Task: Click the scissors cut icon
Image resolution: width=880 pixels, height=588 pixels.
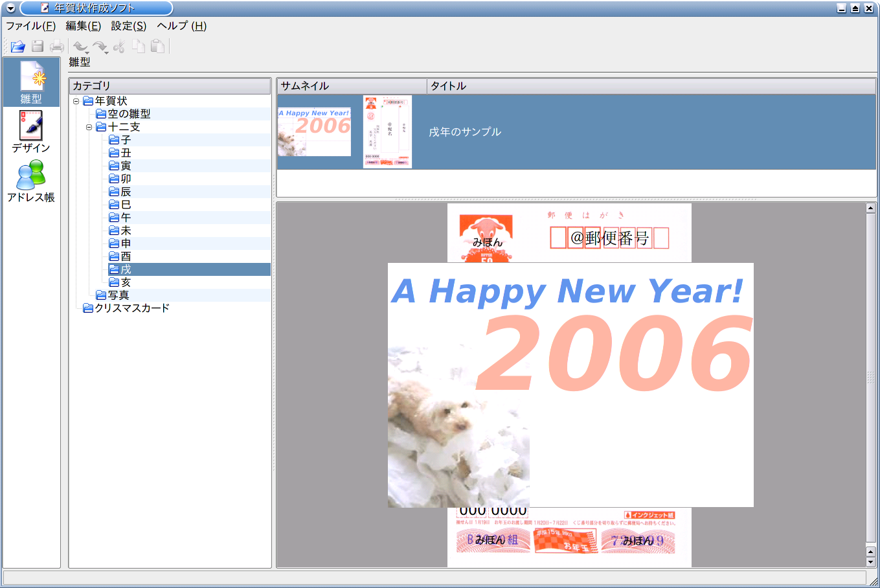Action: pos(119,46)
